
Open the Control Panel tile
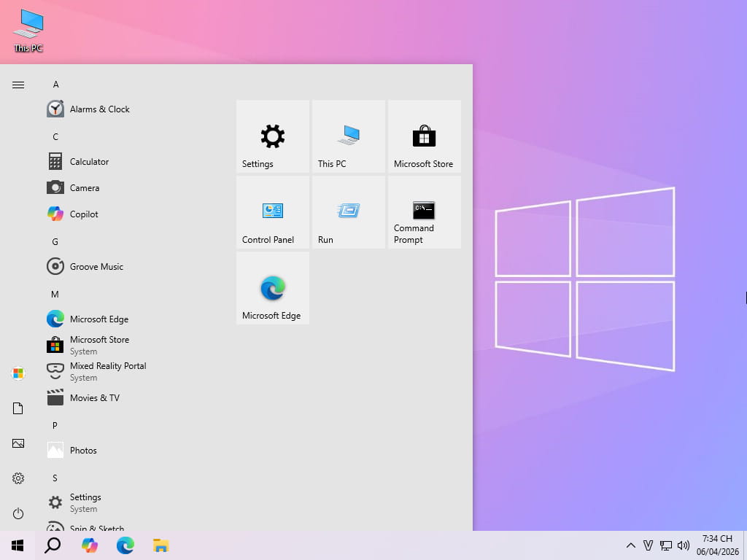(x=273, y=212)
